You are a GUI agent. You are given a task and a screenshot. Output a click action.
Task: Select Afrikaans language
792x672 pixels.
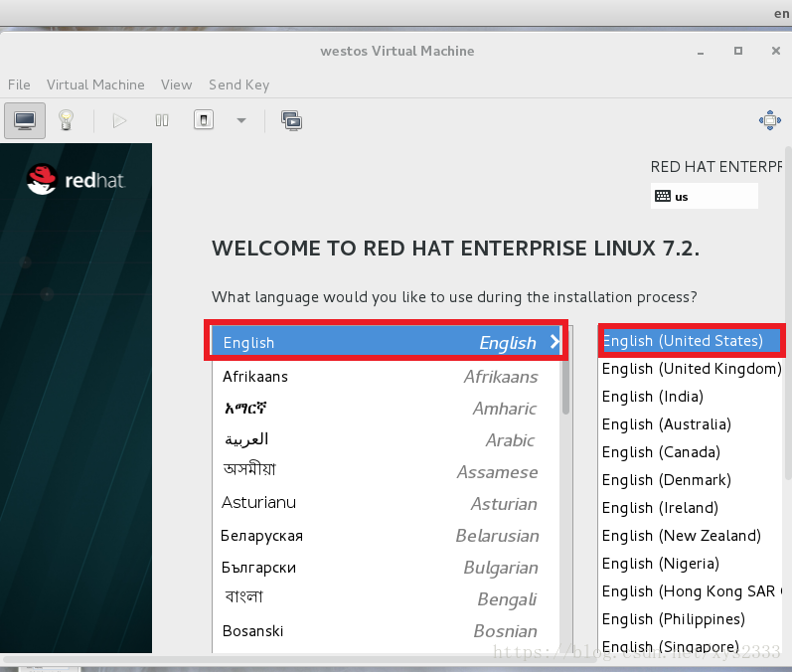point(387,377)
